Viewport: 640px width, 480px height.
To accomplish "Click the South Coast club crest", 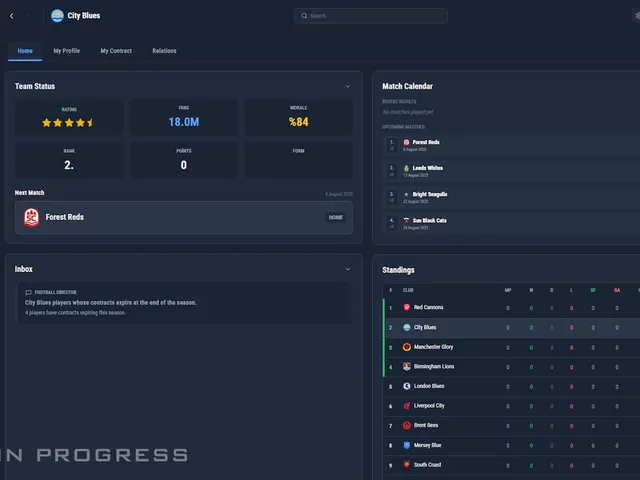I will coord(407,465).
